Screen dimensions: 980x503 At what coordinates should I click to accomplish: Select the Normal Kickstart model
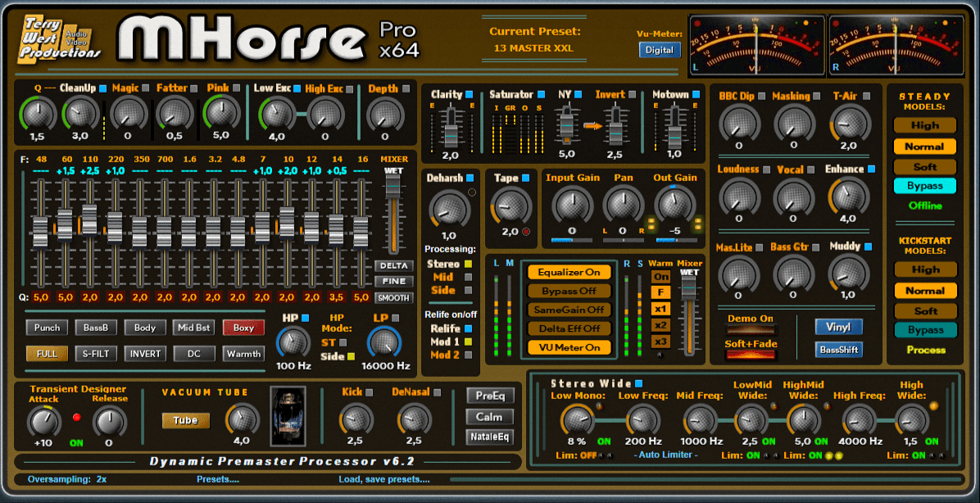coord(925,291)
